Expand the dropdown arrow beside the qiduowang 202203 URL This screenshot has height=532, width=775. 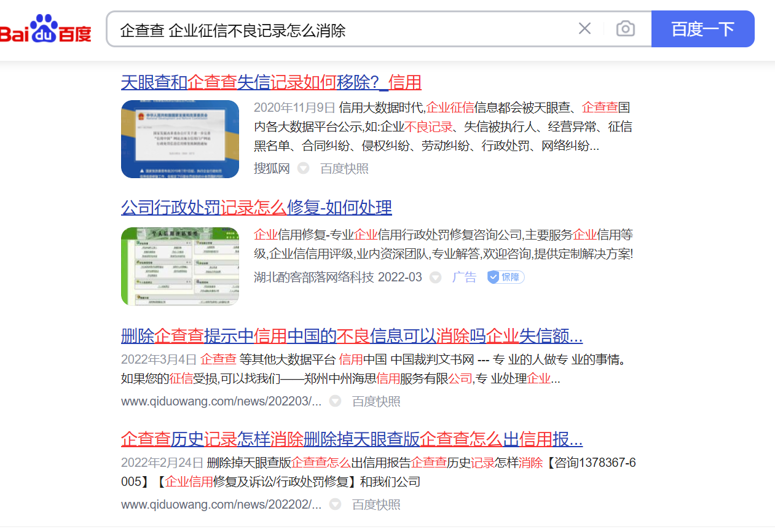(x=335, y=401)
